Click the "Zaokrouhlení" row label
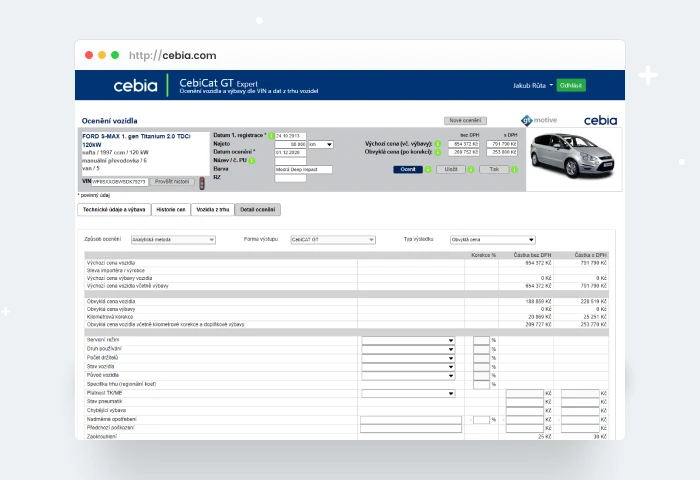The width and height of the screenshot is (700, 480). (102, 437)
